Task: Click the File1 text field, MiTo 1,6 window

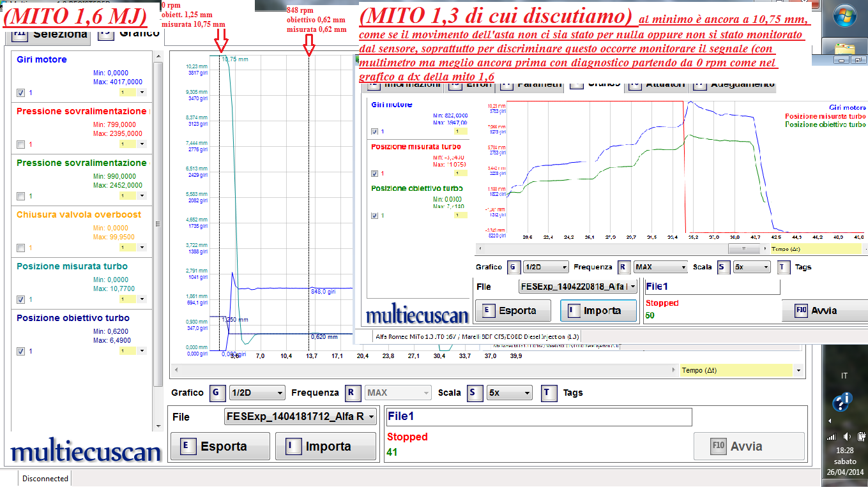Action: 539,417
